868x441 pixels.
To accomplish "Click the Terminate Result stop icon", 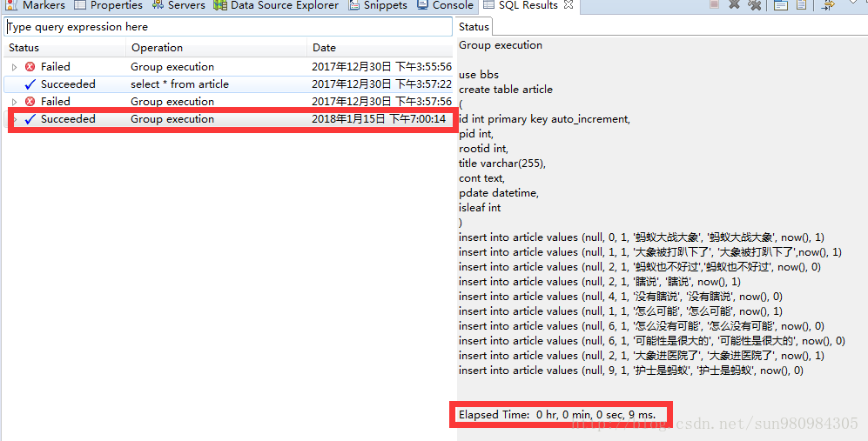I will click(x=714, y=4).
